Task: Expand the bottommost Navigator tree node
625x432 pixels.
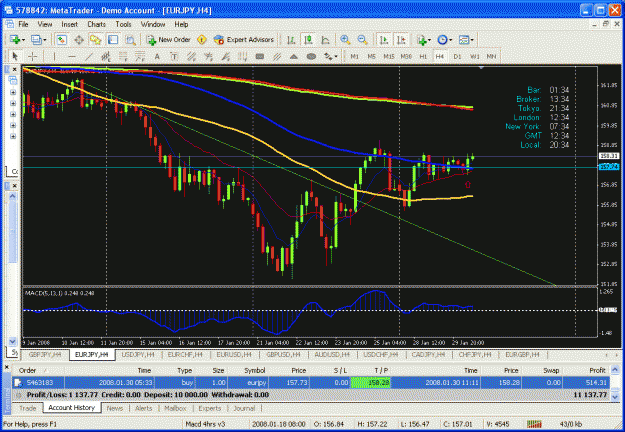Action: coord(13,136)
